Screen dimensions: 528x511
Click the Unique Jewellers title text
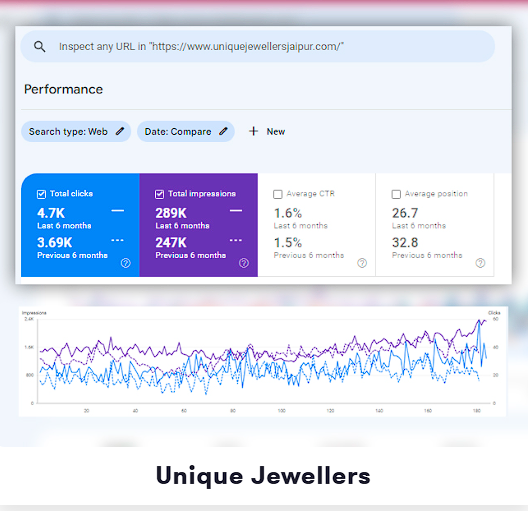pos(263,476)
